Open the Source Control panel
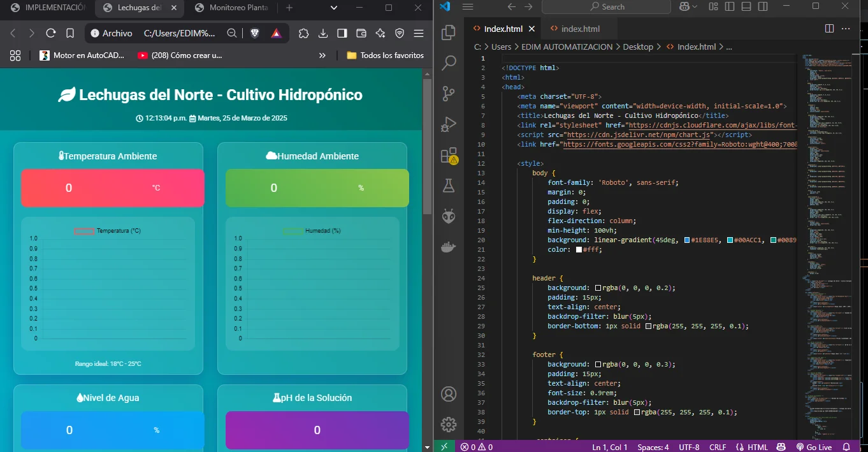Screen dimensions: 868x452 click(449, 94)
